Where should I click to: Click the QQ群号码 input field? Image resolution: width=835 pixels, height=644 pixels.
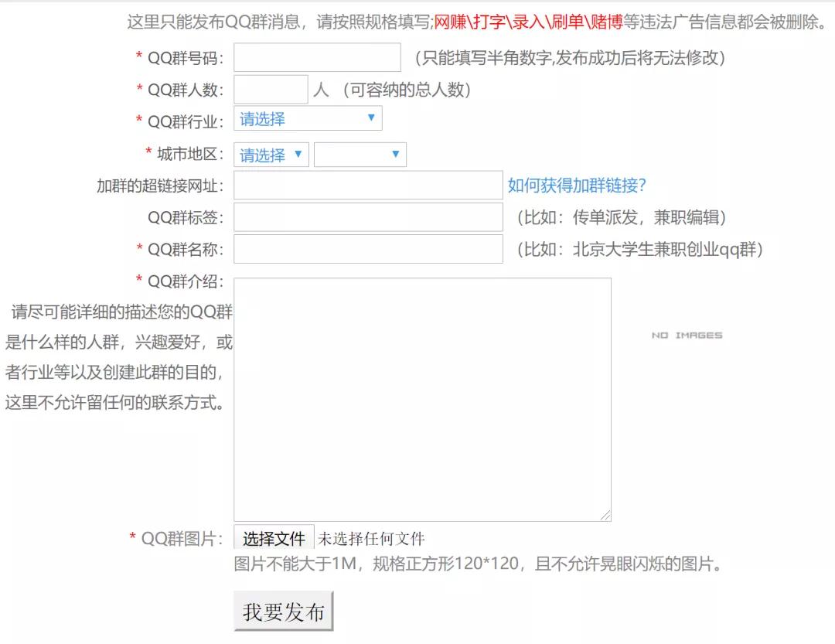click(x=317, y=57)
